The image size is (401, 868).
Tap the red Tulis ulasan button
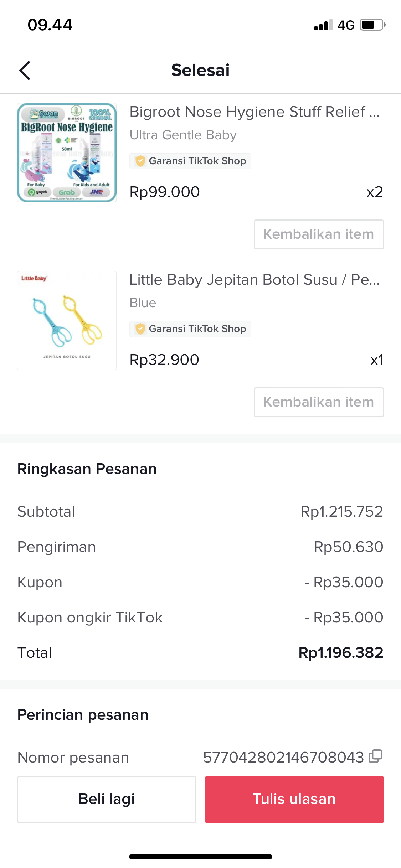tap(294, 799)
